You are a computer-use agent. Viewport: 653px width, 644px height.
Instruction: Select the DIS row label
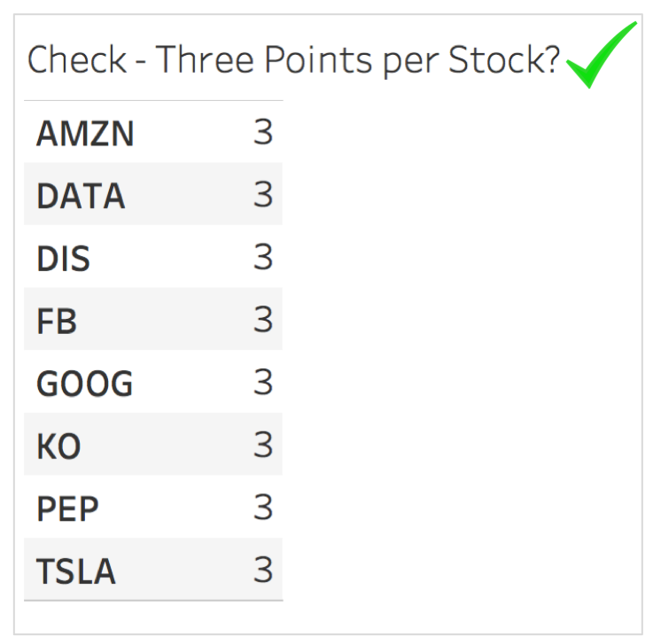[x=63, y=259]
